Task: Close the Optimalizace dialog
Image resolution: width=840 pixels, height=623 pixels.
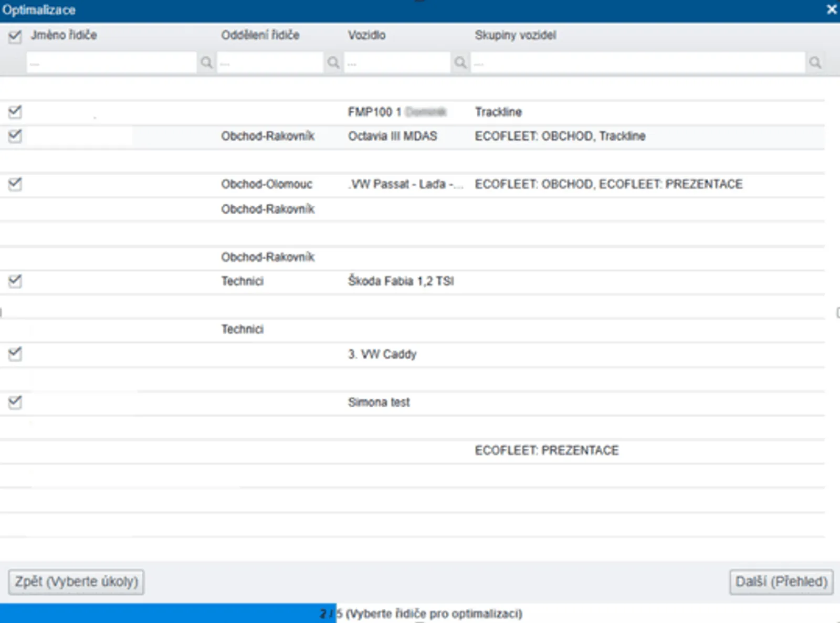Action: pyautogui.click(x=832, y=9)
